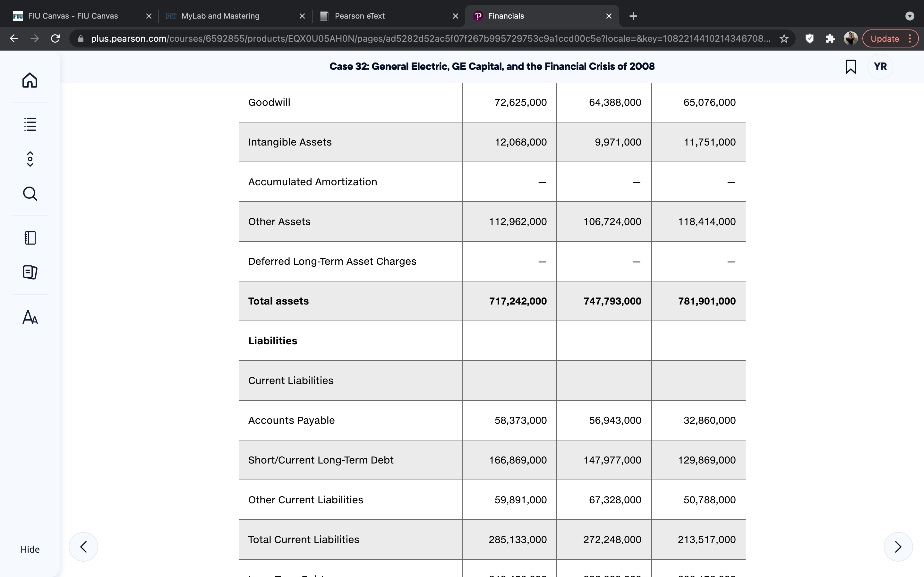Switch to the MyLab and Mastering tab

(235, 16)
